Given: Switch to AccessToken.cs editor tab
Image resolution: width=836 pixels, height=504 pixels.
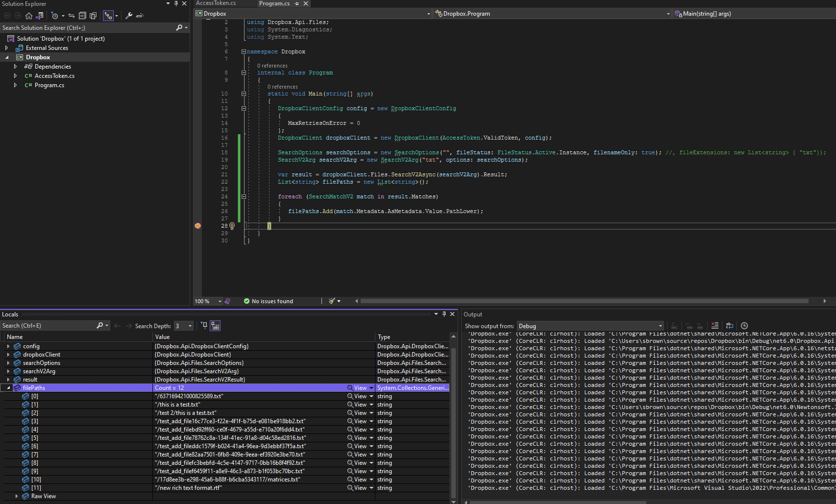Looking at the screenshot, I should tap(216, 3).
